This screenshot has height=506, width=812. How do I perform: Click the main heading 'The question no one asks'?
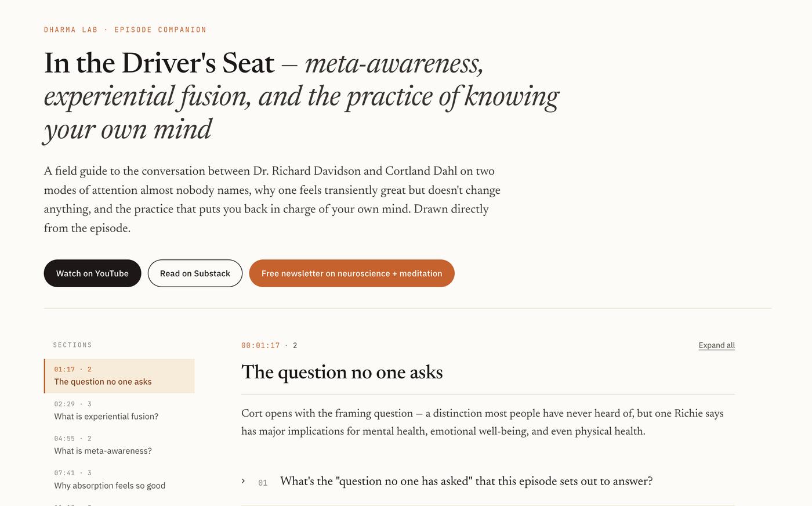342,373
